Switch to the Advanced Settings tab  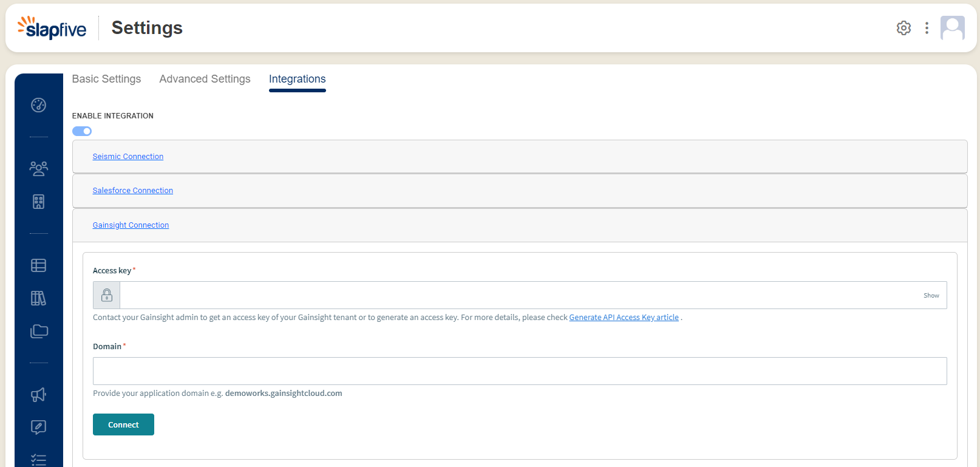click(205, 79)
